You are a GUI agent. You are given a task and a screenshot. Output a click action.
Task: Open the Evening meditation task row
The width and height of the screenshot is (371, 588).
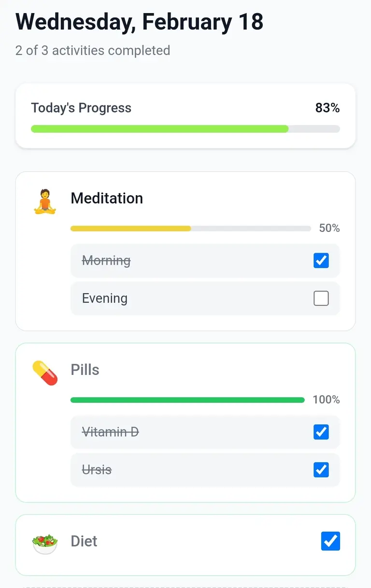pyautogui.click(x=193, y=298)
